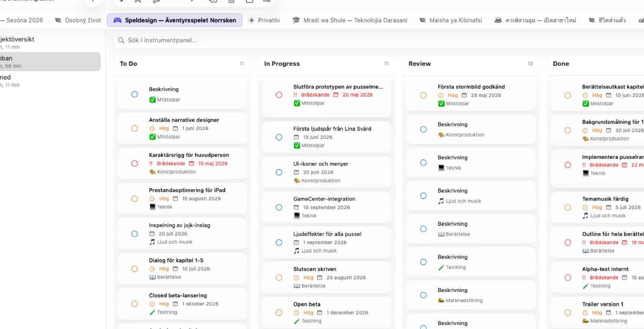Click the red calendar icon next to 15 maj 2026
This screenshot has width=644, height=329.
[x=191, y=163]
